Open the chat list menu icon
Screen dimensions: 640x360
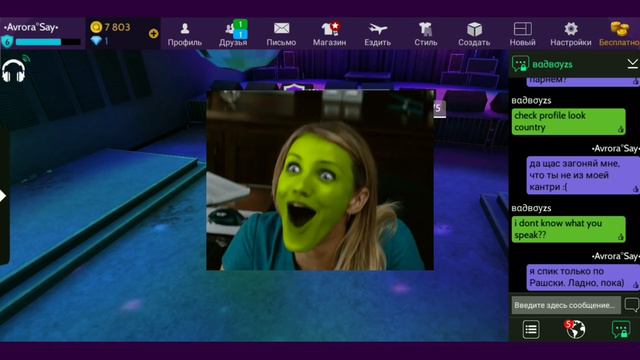click(531, 329)
